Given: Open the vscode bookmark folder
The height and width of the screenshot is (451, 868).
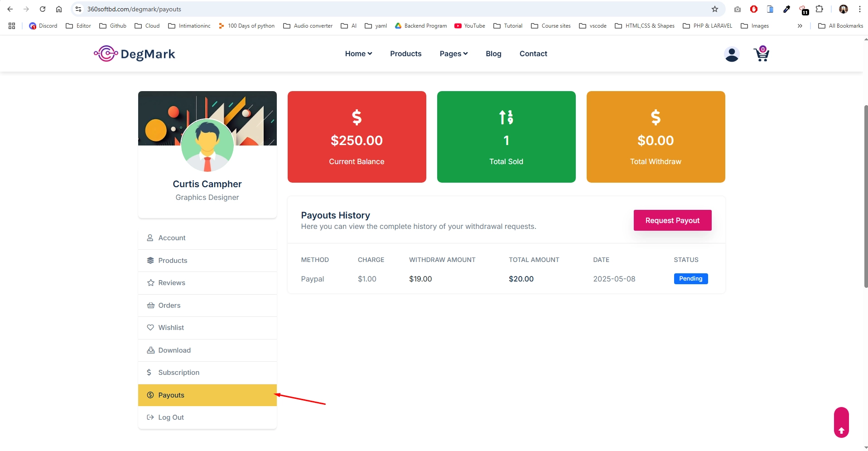Looking at the screenshot, I should point(593,26).
